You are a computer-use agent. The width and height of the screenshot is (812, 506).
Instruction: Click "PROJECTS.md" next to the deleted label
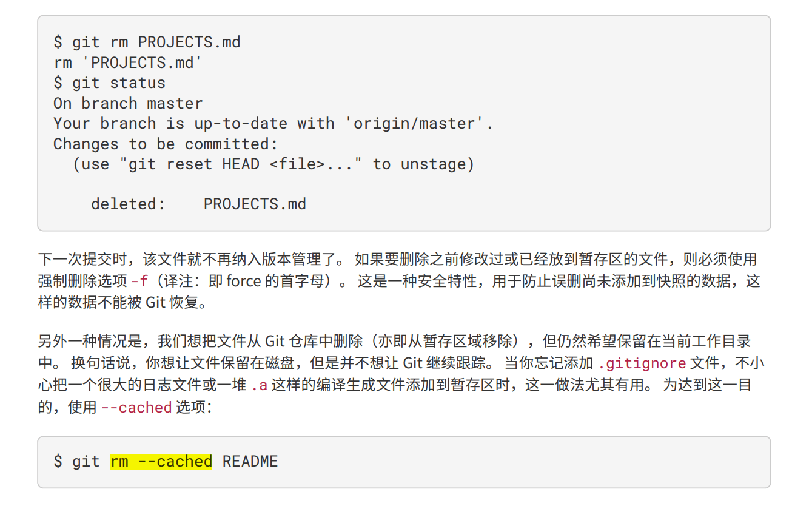(x=255, y=204)
